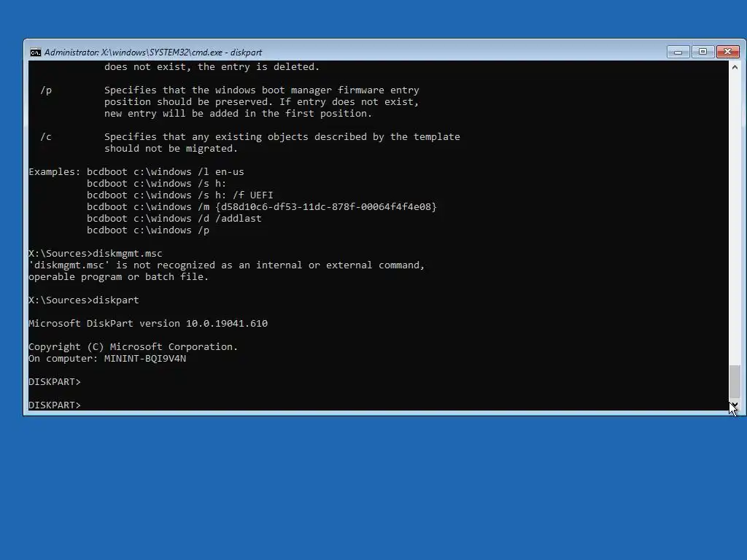The width and height of the screenshot is (747, 560).
Task: Click example 'bcdboot c:\windows /p'
Action: (x=148, y=230)
